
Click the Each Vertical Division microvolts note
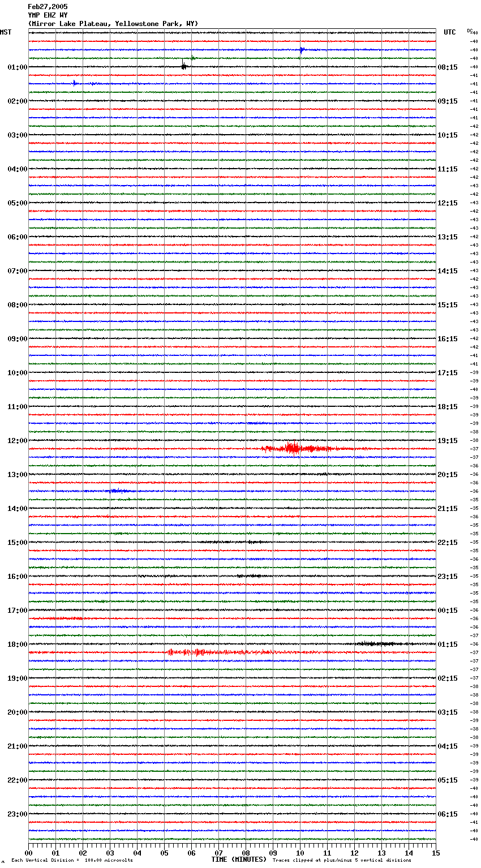tap(72, 861)
